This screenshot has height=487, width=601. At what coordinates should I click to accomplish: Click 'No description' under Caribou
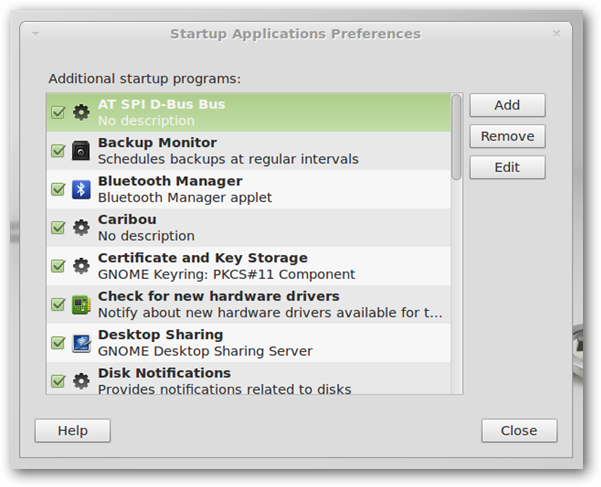[x=146, y=236]
